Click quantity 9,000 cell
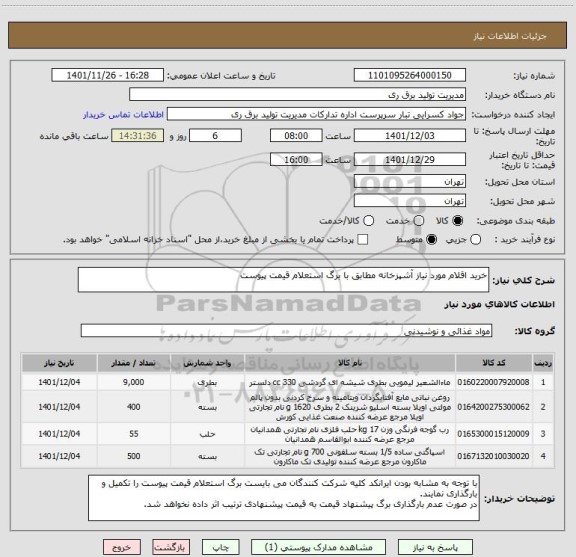This screenshot has height=557, width=576. coord(133,382)
